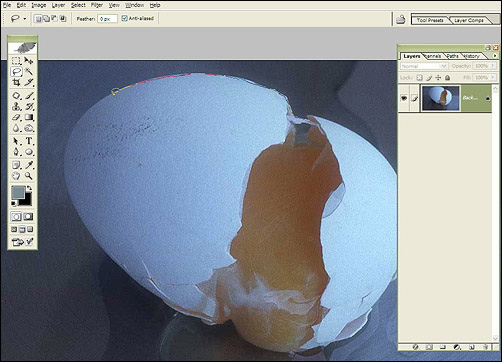
Task: Select the Rectangular Marquee tool
Action: (x=16, y=61)
